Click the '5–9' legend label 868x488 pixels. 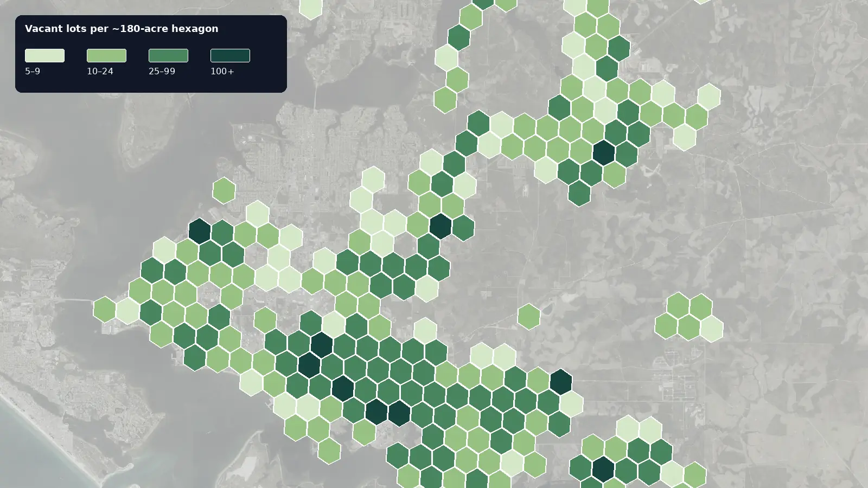[x=33, y=71]
